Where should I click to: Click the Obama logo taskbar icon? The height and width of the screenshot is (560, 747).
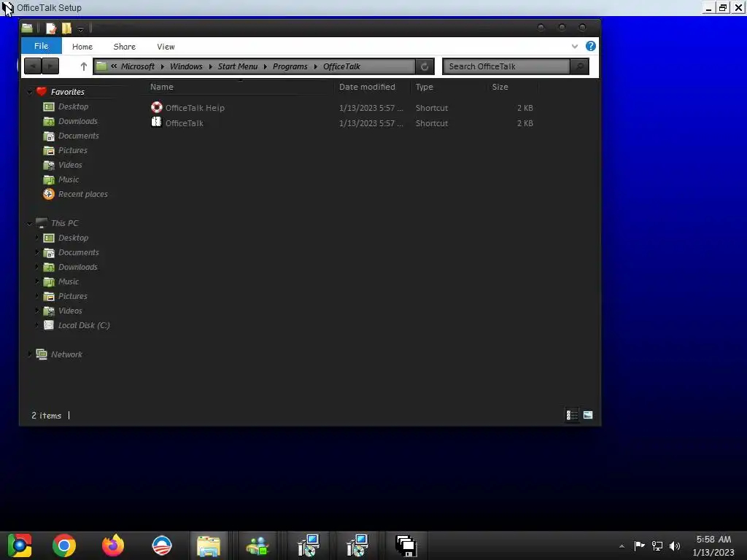(161, 545)
